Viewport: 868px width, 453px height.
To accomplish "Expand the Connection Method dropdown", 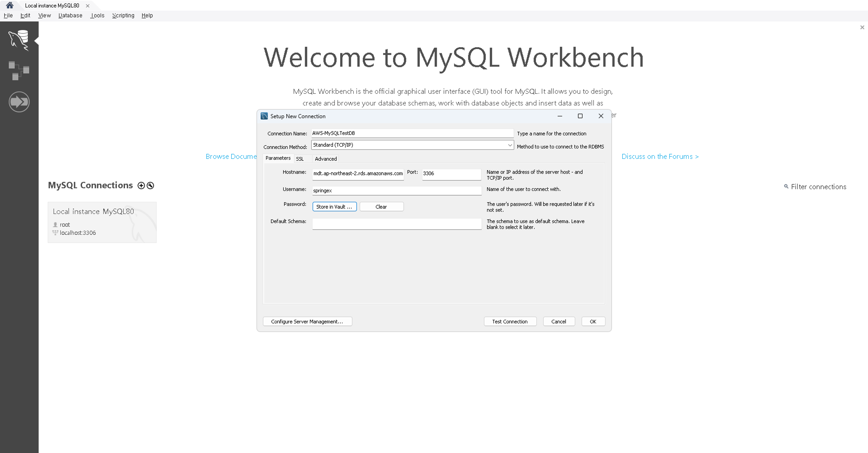I will pyautogui.click(x=510, y=145).
